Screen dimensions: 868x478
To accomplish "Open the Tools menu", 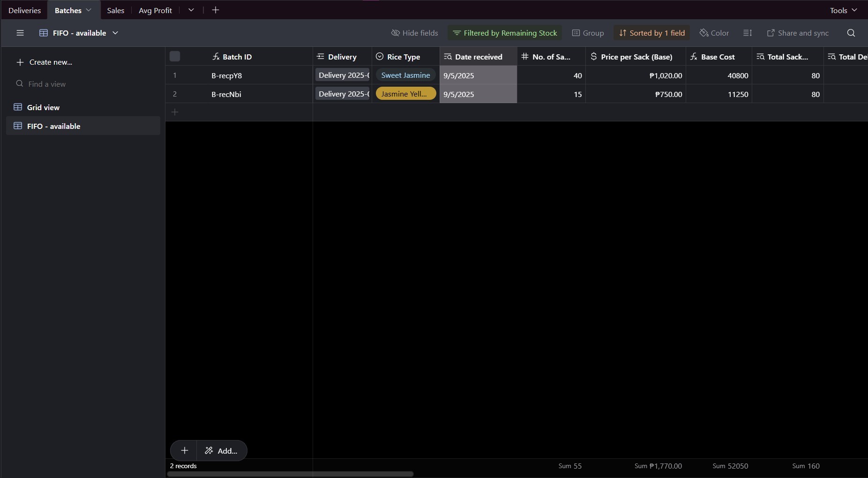I will point(844,10).
